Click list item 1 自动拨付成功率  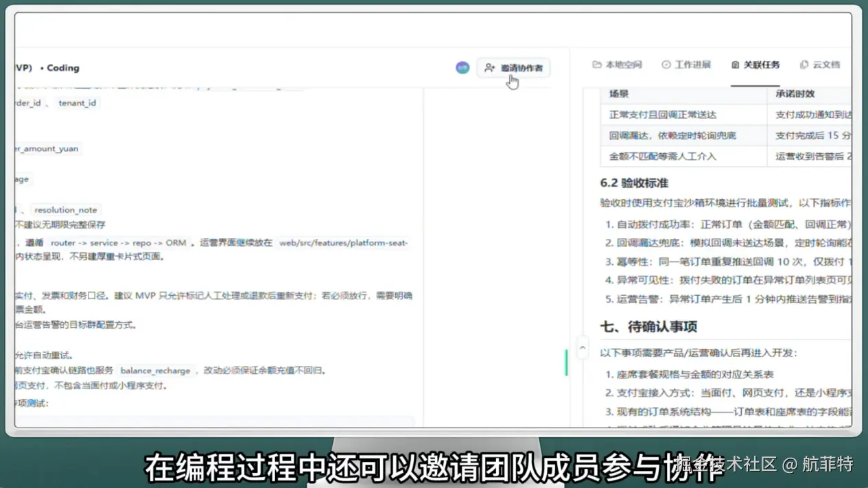pyautogui.click(x=728, y=224)
